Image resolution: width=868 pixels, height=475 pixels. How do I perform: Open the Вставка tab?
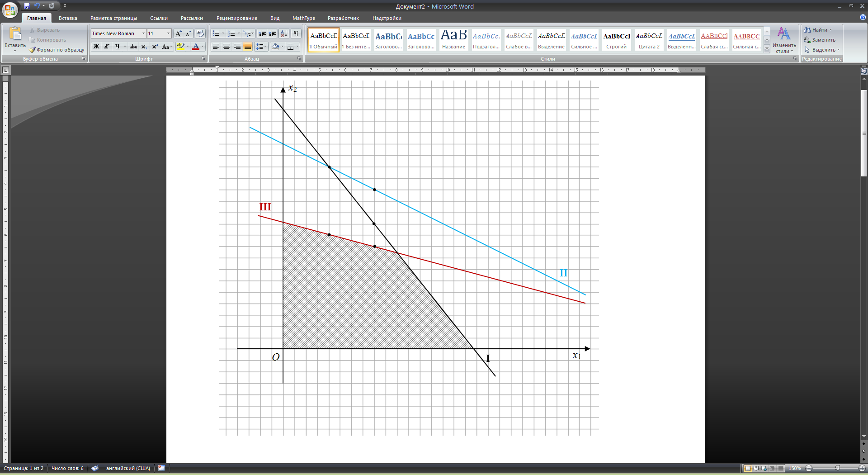(x=68, y=18)
